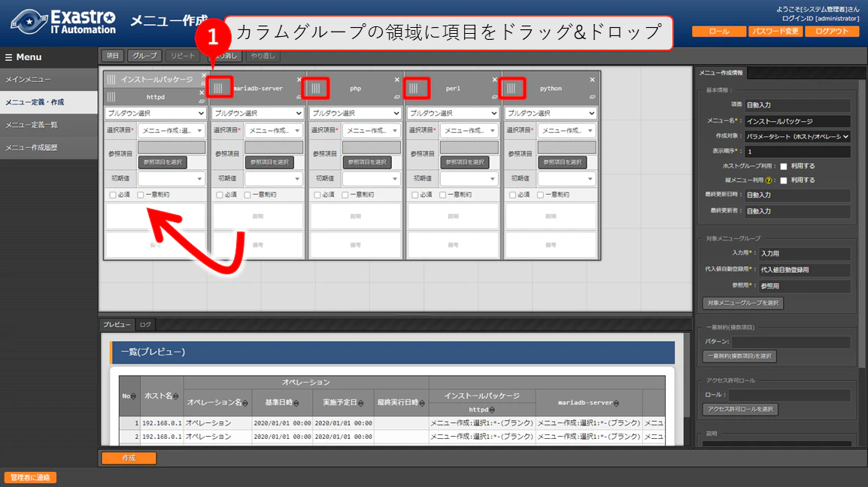Click the Exastro IT Automation logo
Viewport: 868px width, 487px height.
coord(64,22)
